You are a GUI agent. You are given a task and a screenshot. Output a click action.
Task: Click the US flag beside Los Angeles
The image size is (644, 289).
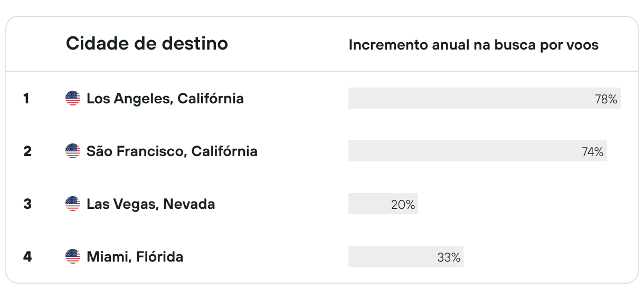click(x=73, y=98)
